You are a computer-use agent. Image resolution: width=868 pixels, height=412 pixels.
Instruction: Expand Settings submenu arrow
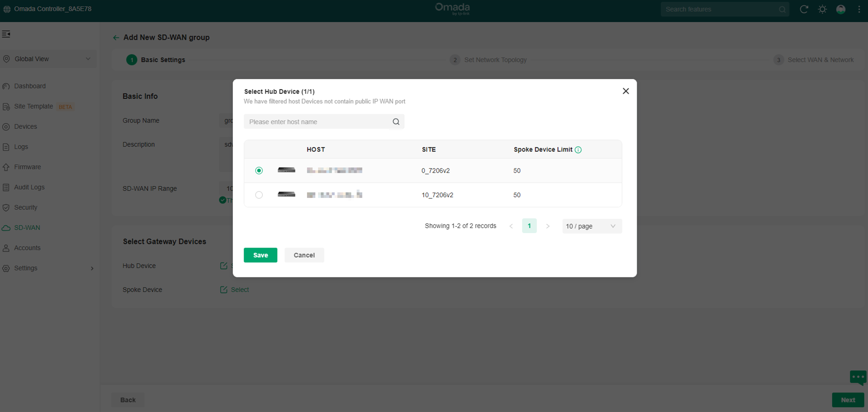92,269
